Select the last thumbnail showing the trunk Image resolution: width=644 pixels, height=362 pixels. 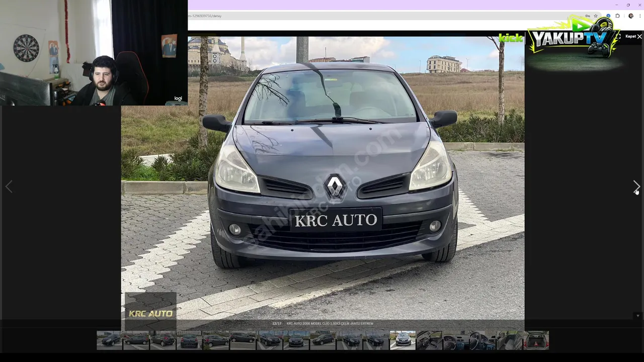[x=536, y=340]
